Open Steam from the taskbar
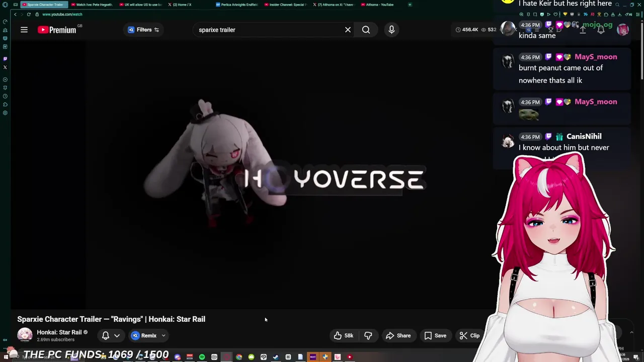644x362 pixels. click(276, 357)
